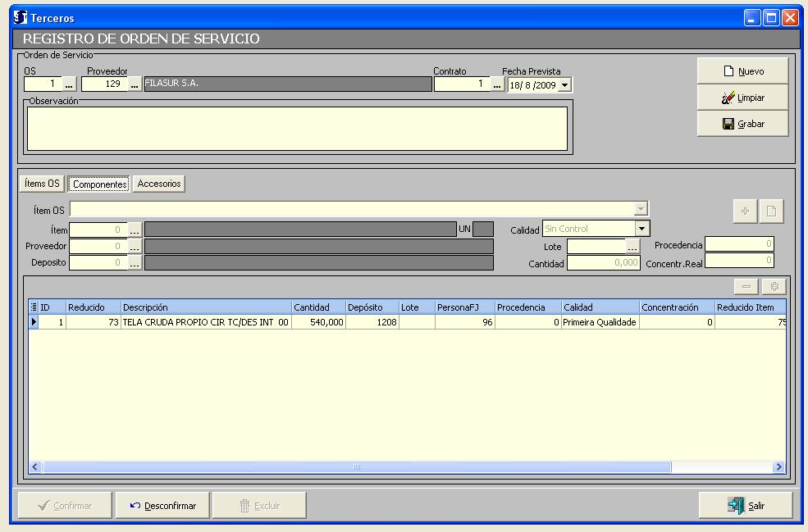
Task: Click the Limpiar brush icon button
Action: point(742,98)
